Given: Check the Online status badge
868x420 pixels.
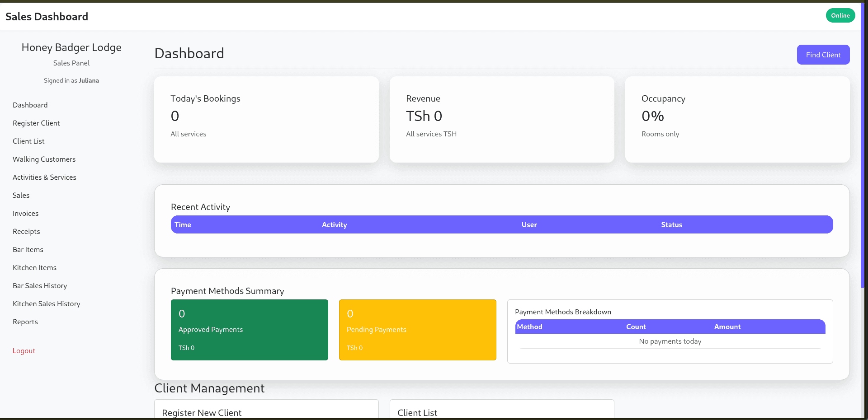Looking at the screenshot, I should 840,15.
